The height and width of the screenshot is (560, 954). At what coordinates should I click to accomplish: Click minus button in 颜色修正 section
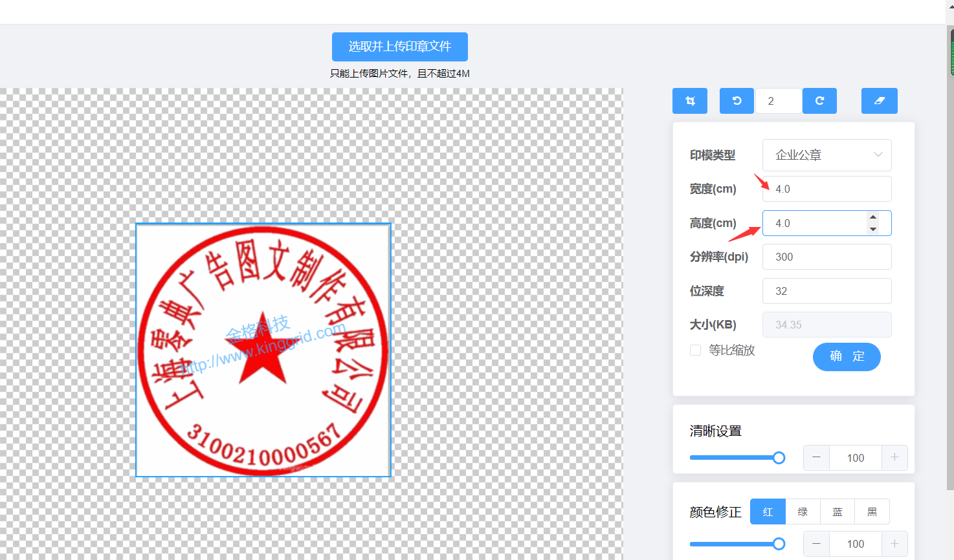[816, 544]
